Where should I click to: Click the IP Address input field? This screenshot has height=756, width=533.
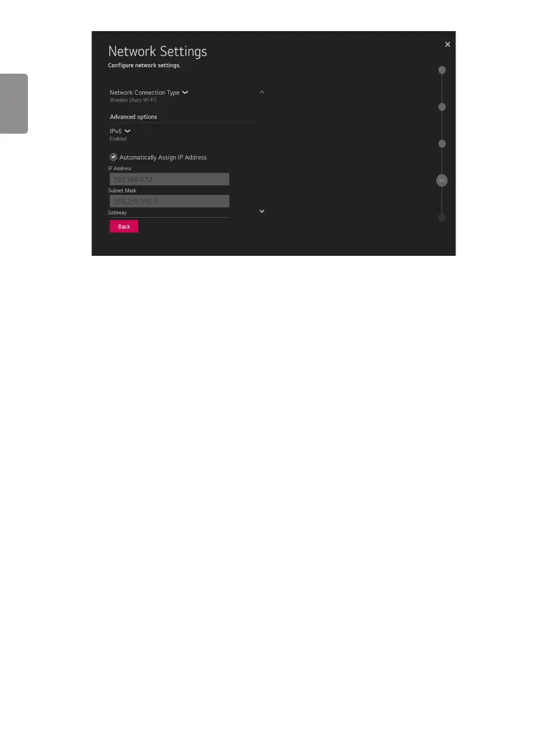(170, 179)
